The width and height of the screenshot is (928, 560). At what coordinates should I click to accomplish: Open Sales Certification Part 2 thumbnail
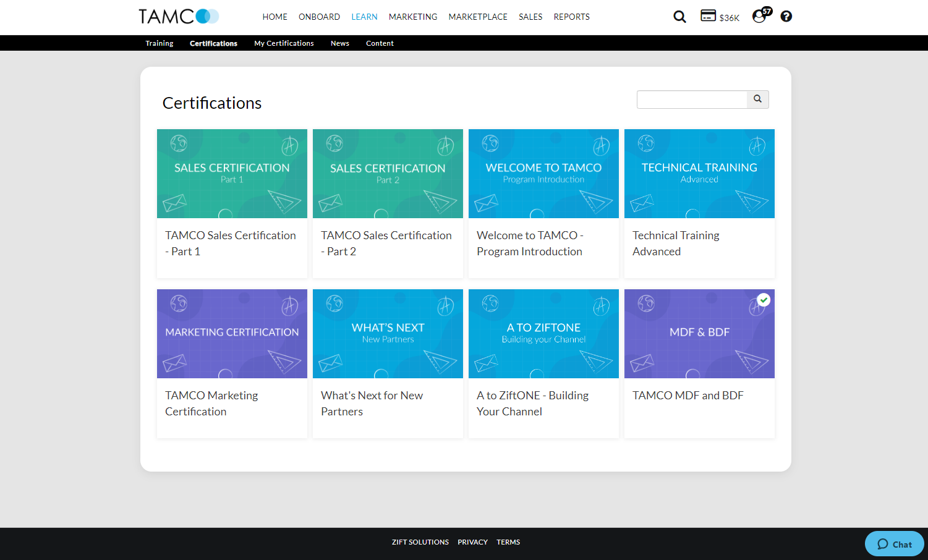click(388, 174)
